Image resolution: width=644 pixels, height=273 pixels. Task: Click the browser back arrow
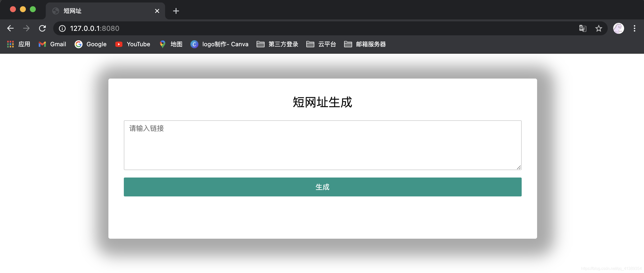pos(10,28)
